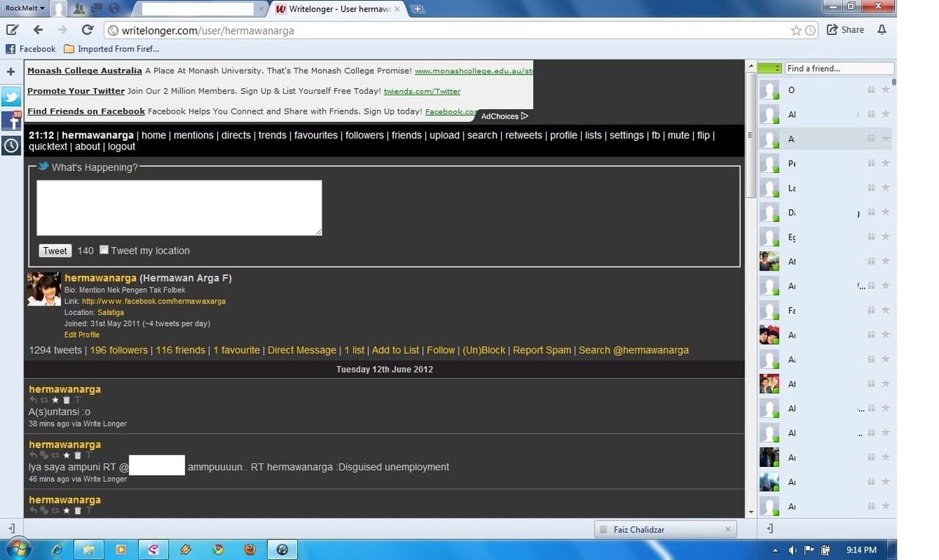939x560 pixels.
Task: Open the Facebook app with 88 badge
Action: point(11,121)
